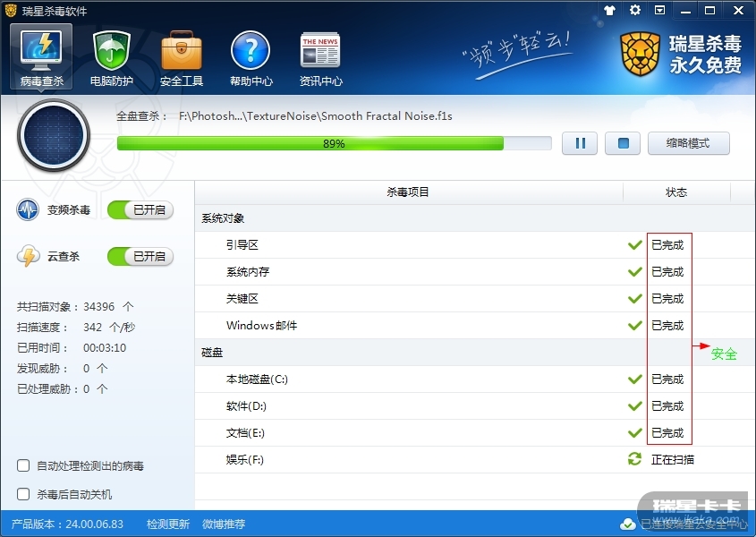Minimize the Rising antivirus window
The image size is (756, 537).
[685, 11]
